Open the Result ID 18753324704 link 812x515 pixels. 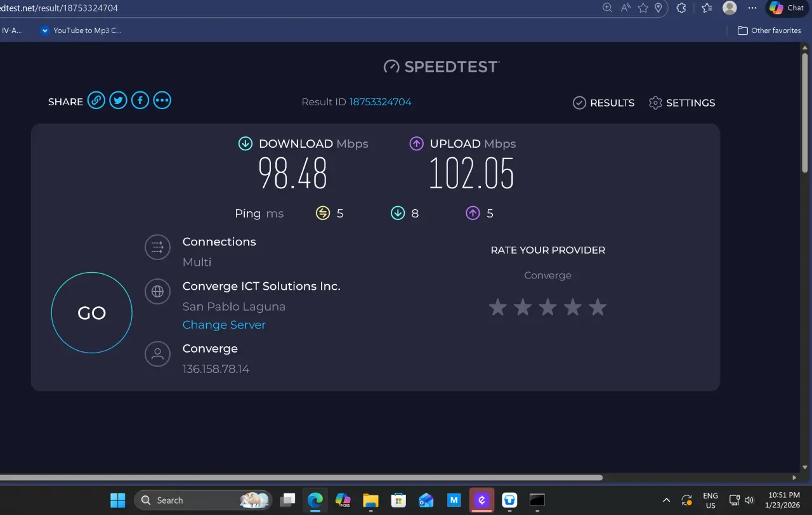pyautogui.click(x=381, y=102)
